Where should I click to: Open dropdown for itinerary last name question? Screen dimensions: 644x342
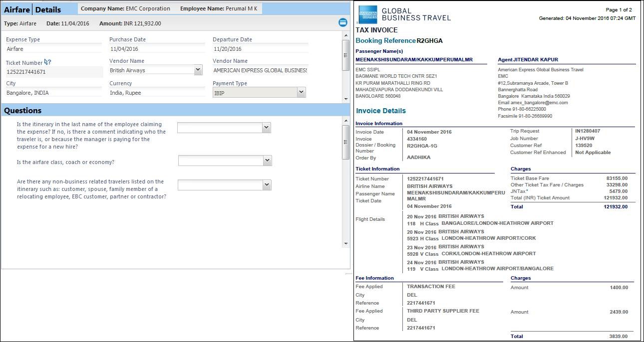(x=267, y=128)
